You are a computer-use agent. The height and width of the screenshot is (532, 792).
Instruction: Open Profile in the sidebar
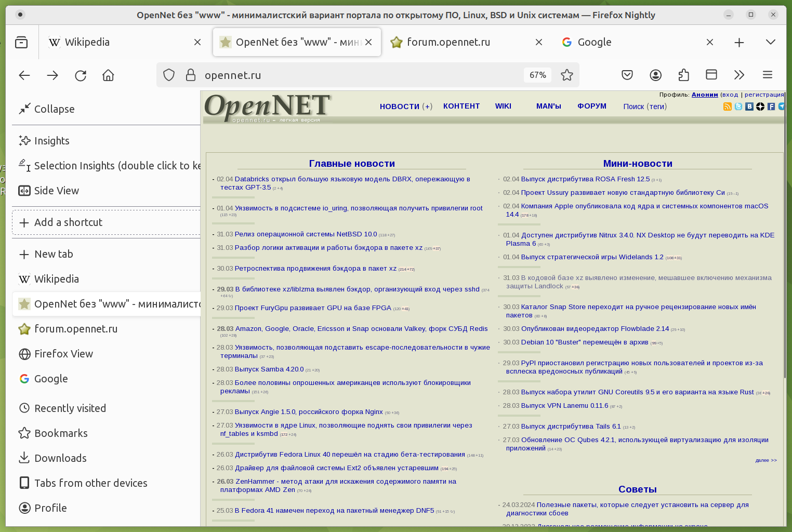click(x=106, y=508)
